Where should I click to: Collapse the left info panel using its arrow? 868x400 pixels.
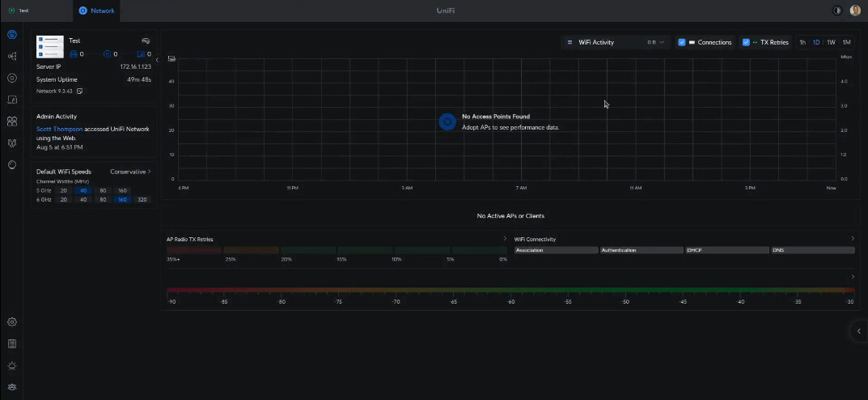point(157,59)
